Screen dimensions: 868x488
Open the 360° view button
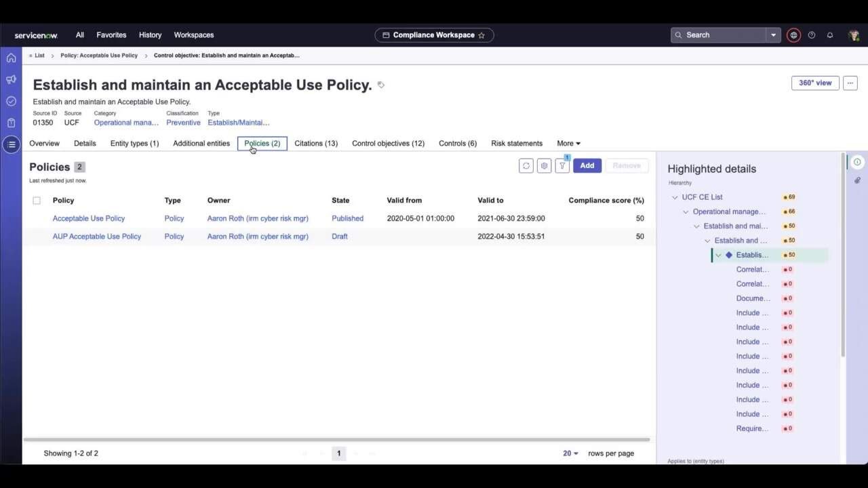[815, 83]
